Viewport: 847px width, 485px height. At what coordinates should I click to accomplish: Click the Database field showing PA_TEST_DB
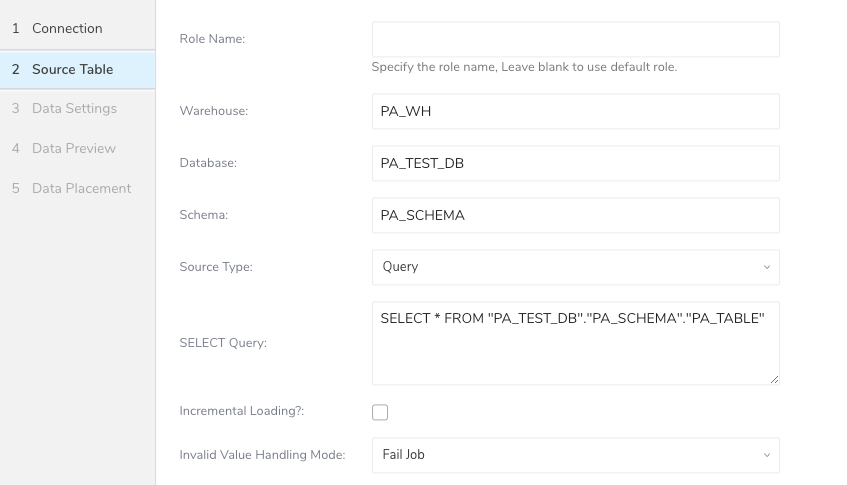pos(575,163)
